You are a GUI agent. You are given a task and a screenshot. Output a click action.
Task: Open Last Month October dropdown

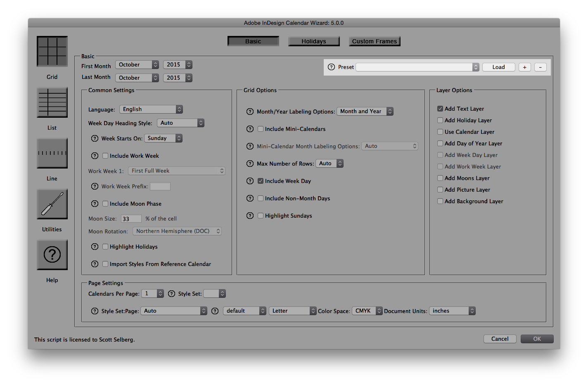tap(137, 78)
